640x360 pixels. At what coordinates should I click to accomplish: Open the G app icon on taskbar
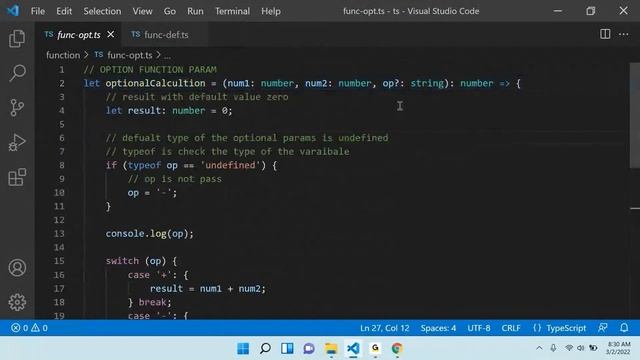coord(375,349)
